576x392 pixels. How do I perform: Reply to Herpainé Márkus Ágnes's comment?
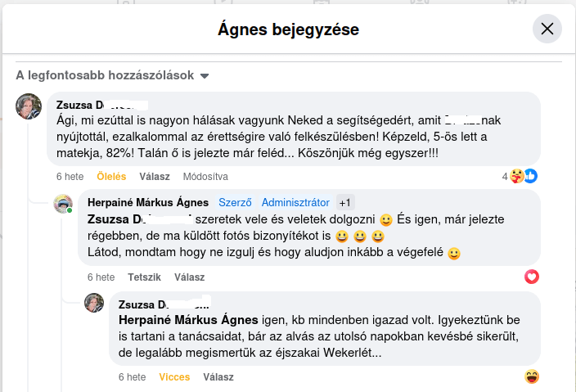pyautogui.click(x=189, y=277)
